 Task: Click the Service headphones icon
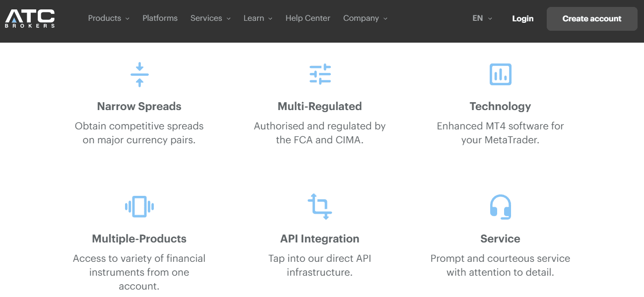pyautogui.click(x=500, y=206)
